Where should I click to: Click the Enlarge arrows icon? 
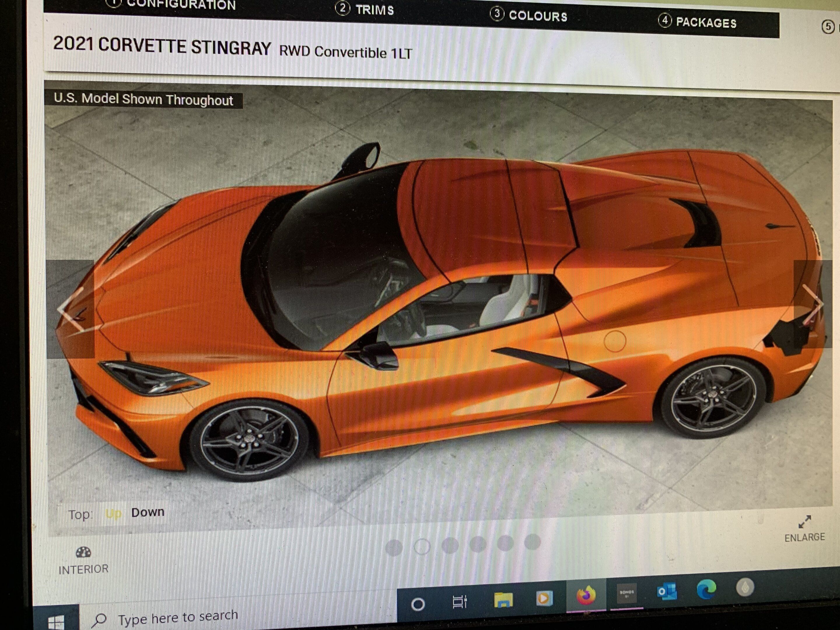(804, 522)
